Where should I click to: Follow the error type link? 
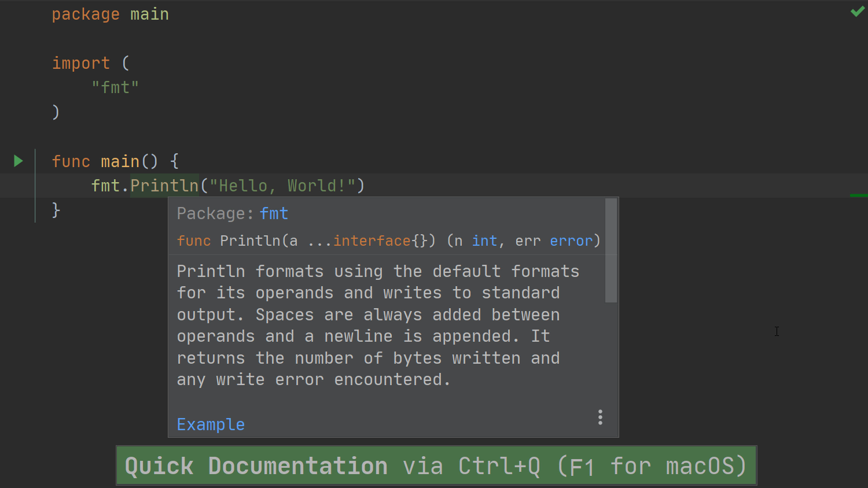coord(571,241)
